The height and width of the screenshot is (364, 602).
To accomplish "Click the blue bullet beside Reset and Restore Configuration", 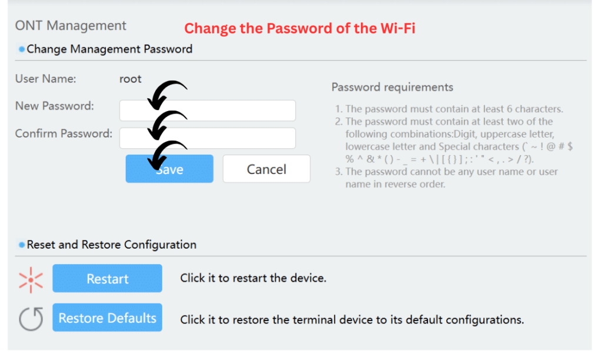I will coord(22,244).
